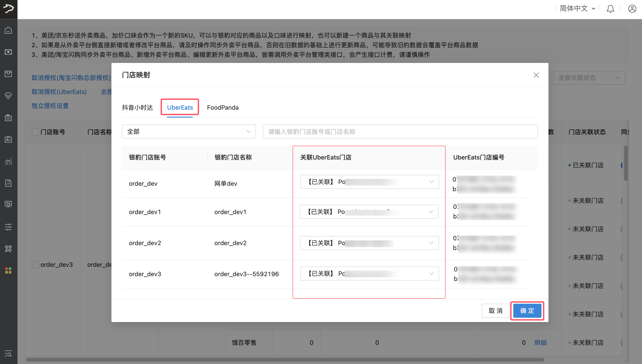Screen dimensions: 642x364
Task: Click the 门店关联状态 column header
Action: (x=587, y=132)
